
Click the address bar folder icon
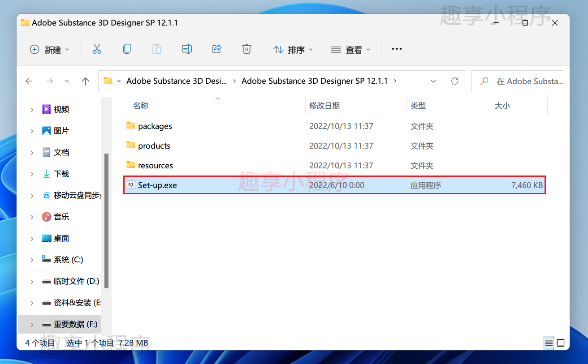(x=108, y=81)
